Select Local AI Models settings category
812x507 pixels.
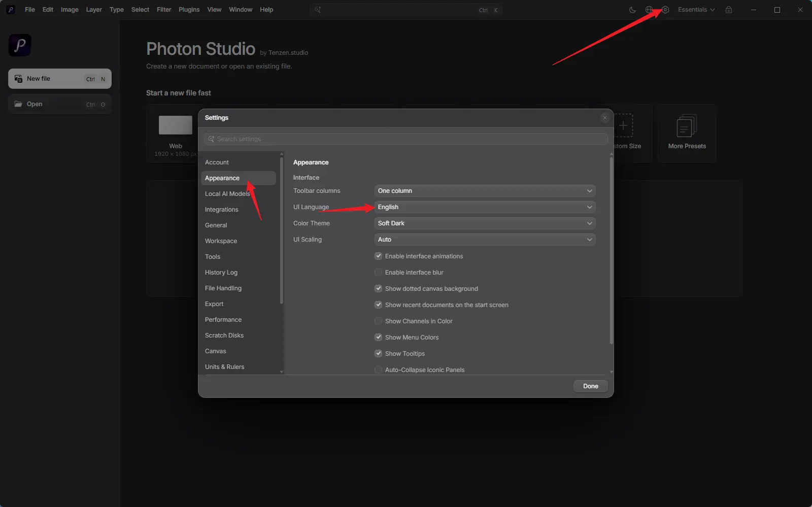click(239, 194)
